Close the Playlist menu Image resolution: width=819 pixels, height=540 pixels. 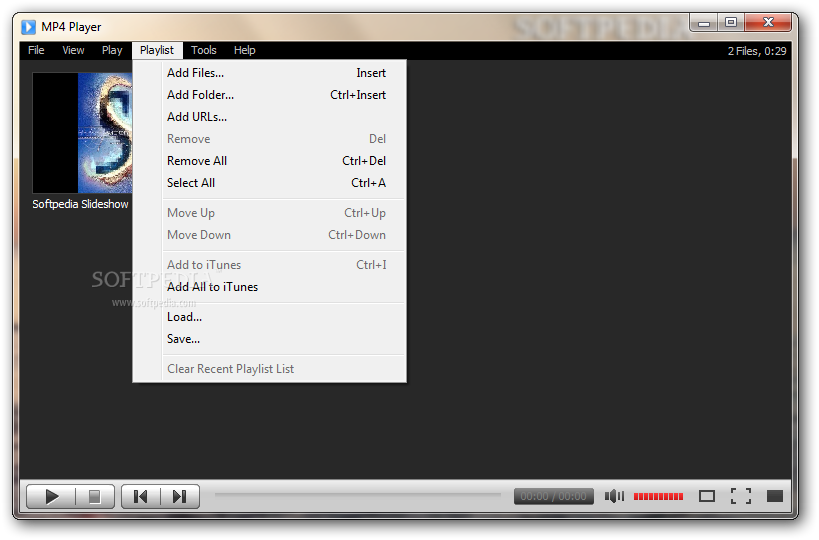pyautogui.click(x=157, y=50)
